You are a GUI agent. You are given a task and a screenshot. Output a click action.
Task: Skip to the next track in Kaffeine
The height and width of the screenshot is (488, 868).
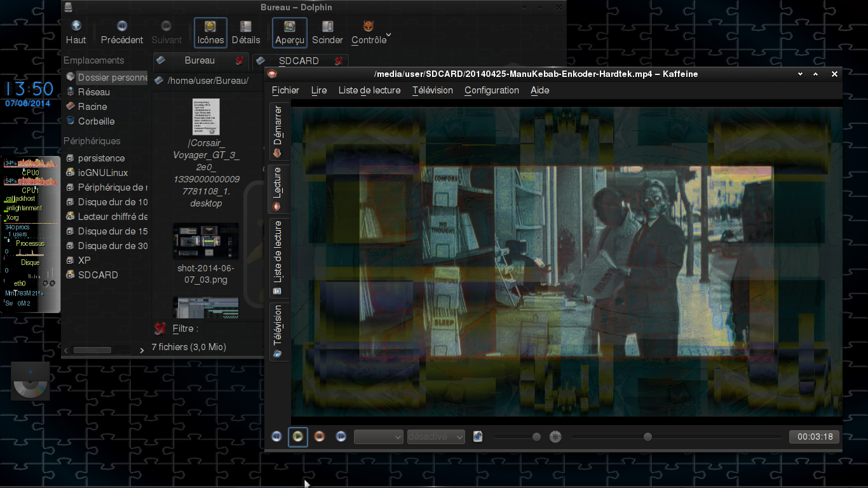tap(341, 437)
